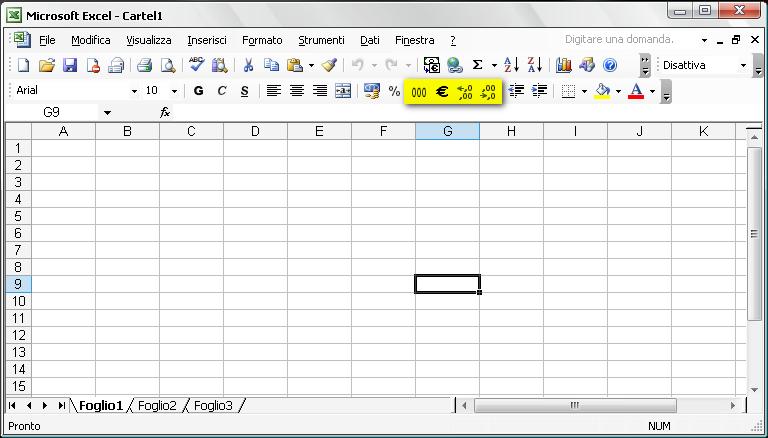The height and width of the screenshot is (438, 768).
Task: Toggle bold with the G button
Action: [198, 91]
